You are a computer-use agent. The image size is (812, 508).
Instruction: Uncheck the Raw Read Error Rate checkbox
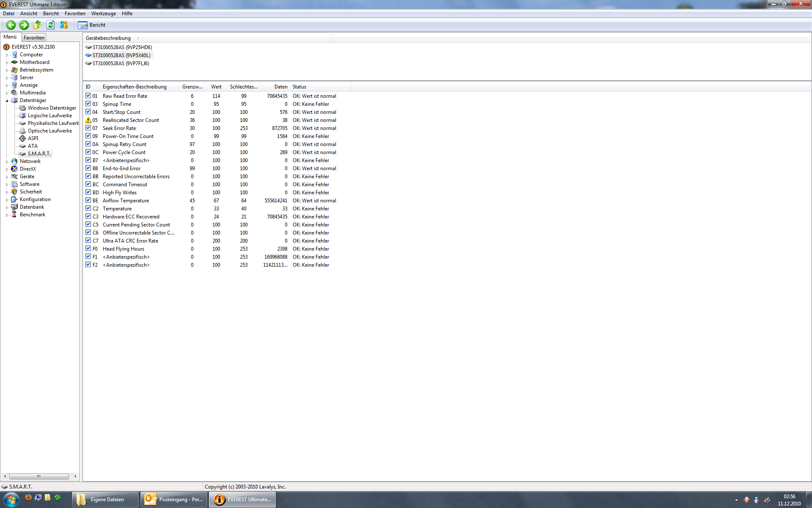(88, 96)
